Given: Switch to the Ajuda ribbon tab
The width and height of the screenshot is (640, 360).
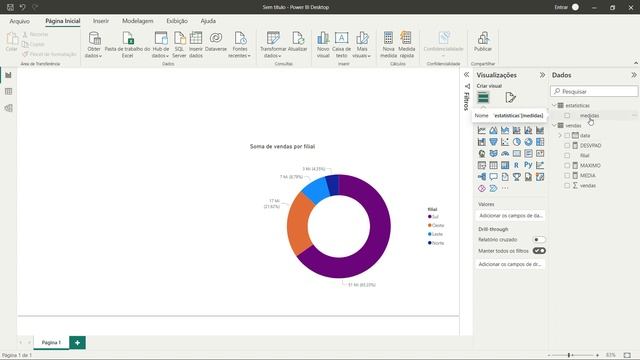Looking at the screenshot, I should click(208, 21).
